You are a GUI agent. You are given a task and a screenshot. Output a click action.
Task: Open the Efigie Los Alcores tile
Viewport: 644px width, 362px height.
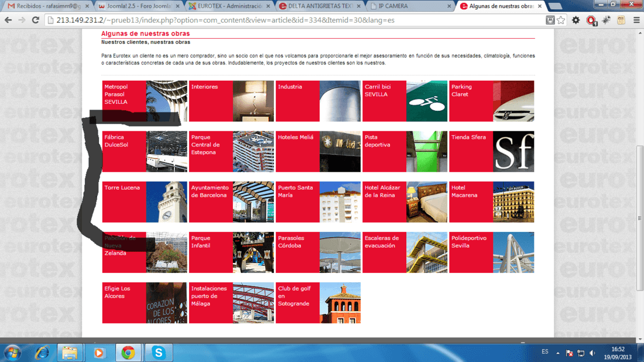click(145, 303)
